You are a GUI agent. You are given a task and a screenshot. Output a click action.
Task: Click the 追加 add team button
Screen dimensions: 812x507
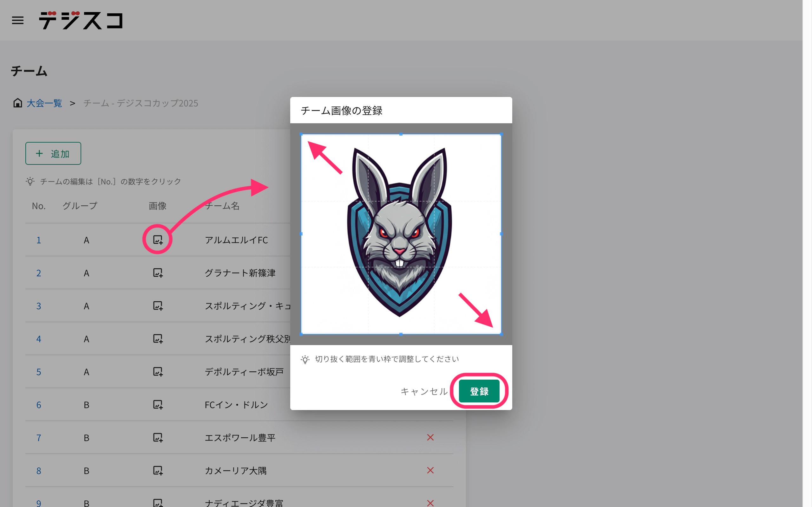(x=53, y=154)
